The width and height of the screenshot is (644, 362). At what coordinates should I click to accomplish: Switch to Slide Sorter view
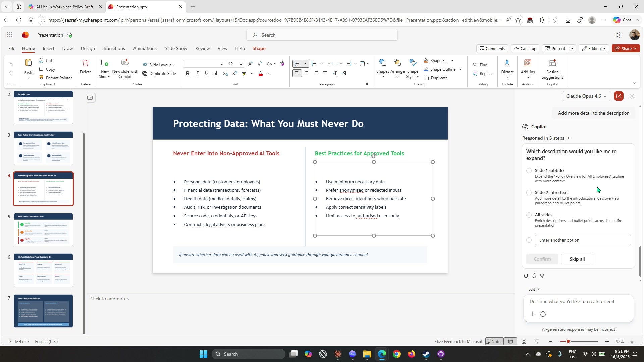524,342
